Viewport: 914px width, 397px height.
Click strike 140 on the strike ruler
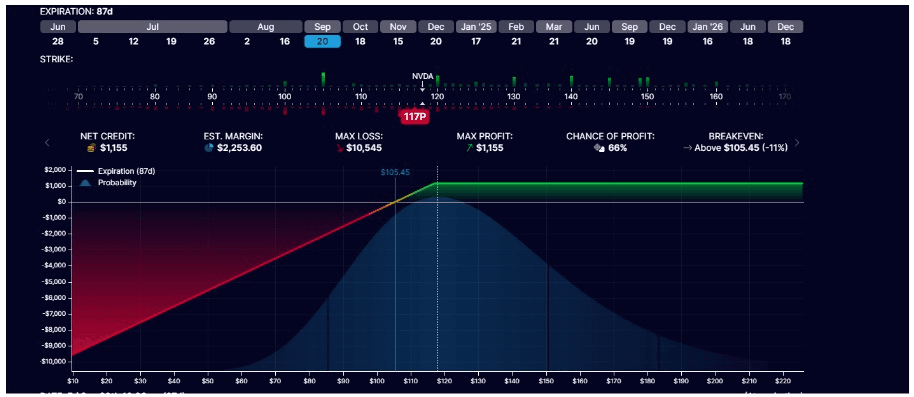(x=571, y=96)
